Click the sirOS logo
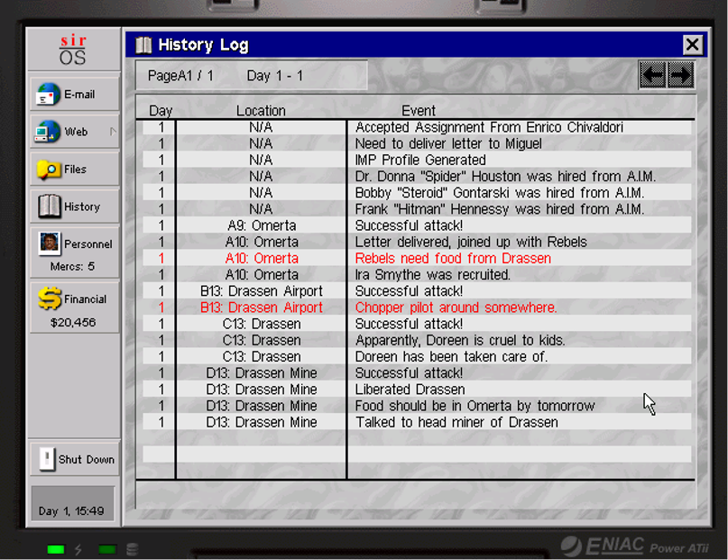This screenshot has width=728, height=560. click(73, 50)
